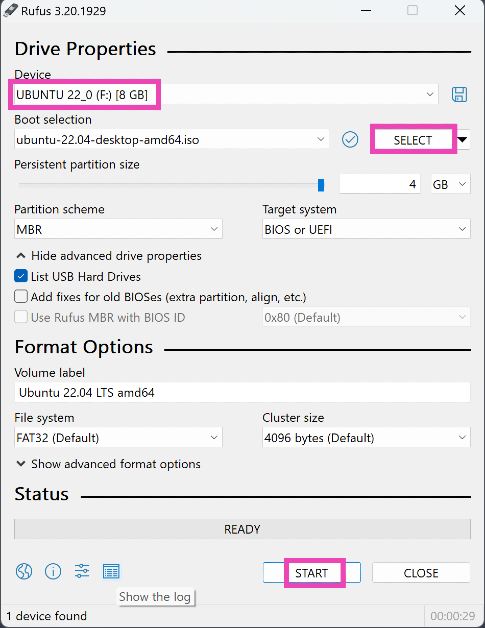Show the log icon
485x628 pixels.
click(111, 571)
